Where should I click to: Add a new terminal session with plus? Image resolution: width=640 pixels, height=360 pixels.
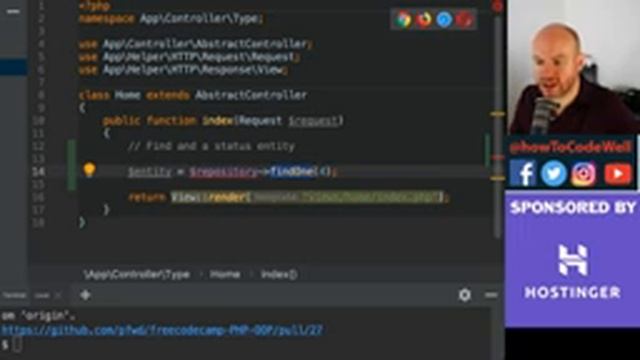pyautogui.click(x=85, y=295)
